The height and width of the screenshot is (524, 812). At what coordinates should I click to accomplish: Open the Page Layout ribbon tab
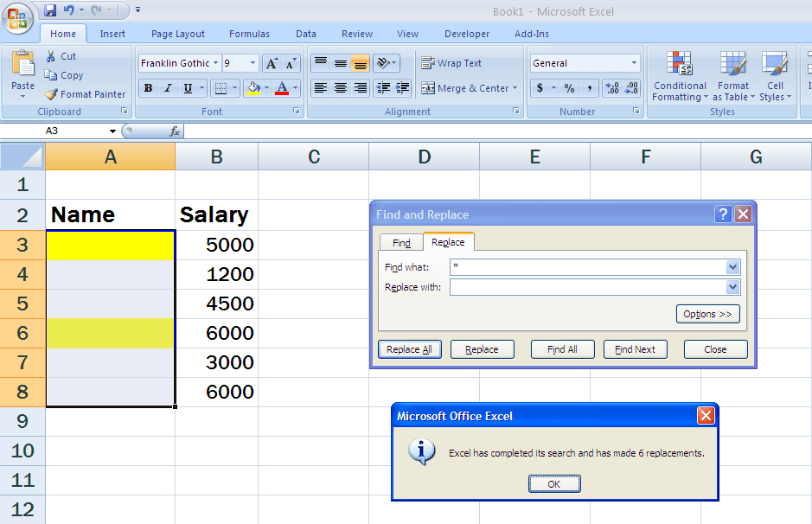[177, 34]
